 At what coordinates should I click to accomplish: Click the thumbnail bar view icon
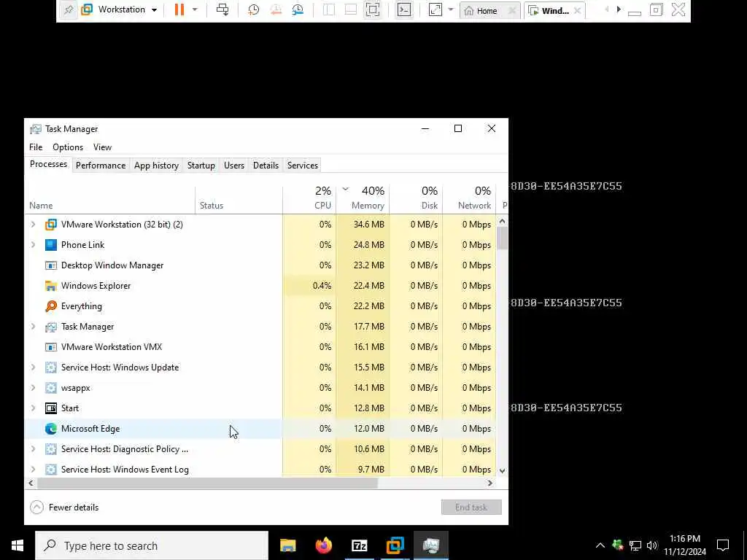coord(351,9)
